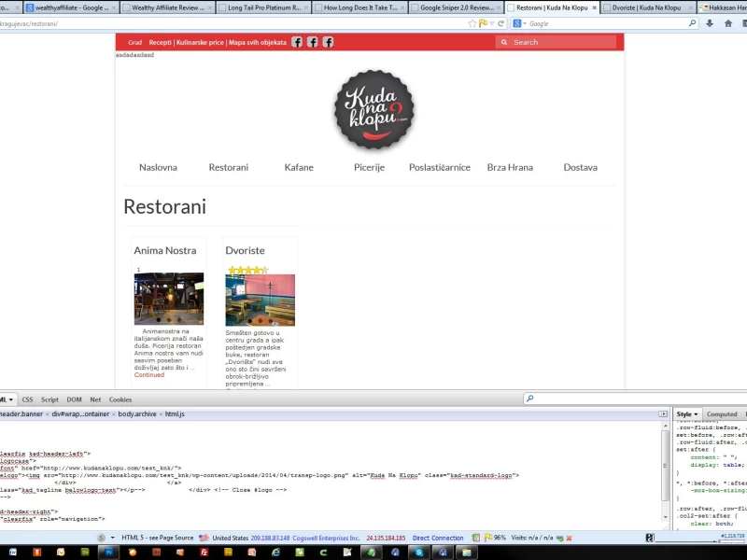
Task: Open the Dostava menu item
Action: [x=580, y=168]
